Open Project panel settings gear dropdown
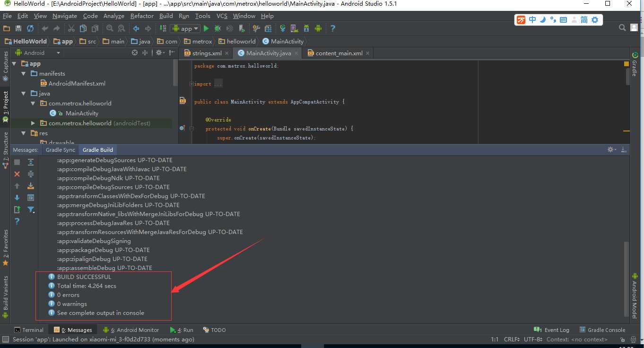Image resolution: width=644 pixels, height=348 pixels. (x=160, y=53)
